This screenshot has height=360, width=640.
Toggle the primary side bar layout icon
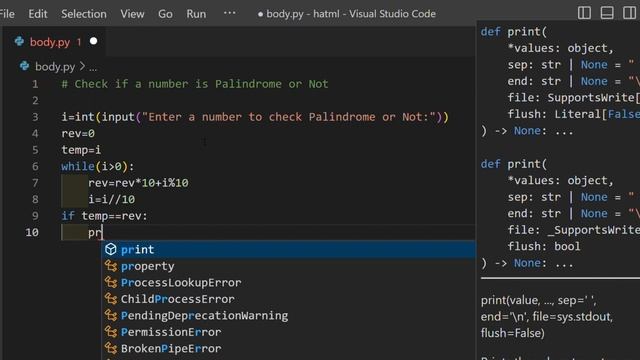(x=584, y=13)
